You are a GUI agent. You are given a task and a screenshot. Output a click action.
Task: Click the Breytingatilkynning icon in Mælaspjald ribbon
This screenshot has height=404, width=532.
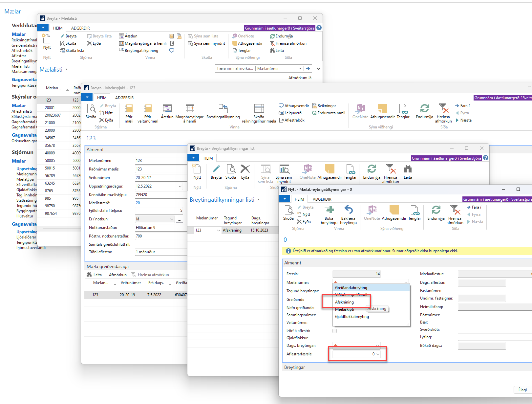click(223, 109)
